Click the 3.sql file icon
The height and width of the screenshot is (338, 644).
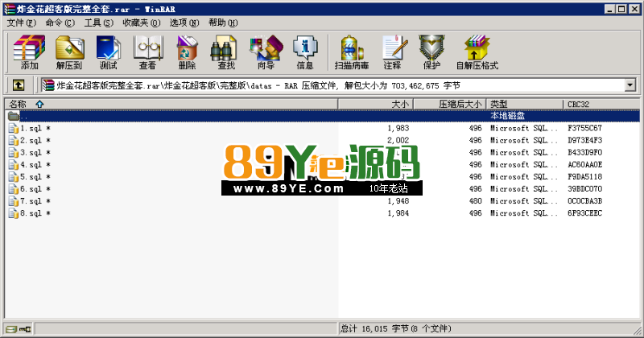tap(14, 152)
